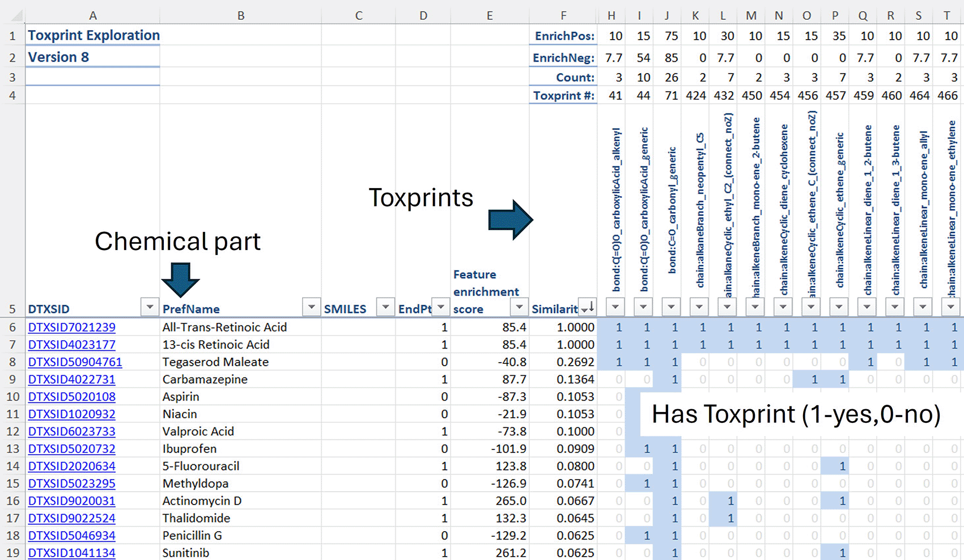Open column J carbonyl_generic filter dropdown

pyautogui.click(x=671, y=307)
